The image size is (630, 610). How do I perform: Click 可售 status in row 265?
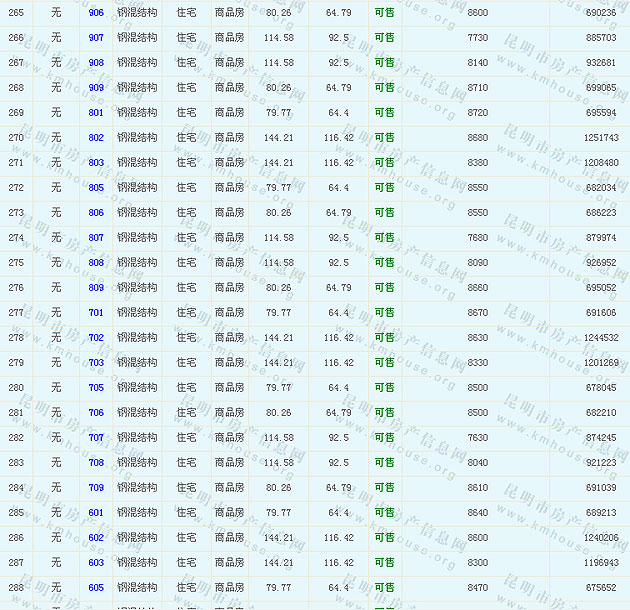(384, 13)
